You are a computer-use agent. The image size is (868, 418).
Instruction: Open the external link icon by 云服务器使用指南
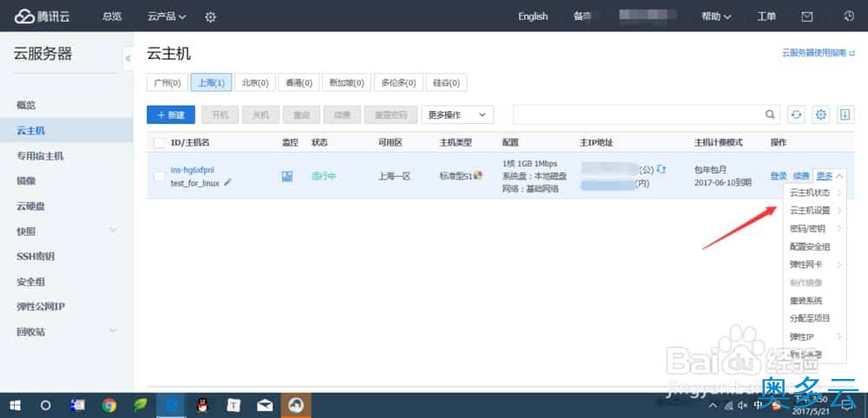(x=852, y=54)
